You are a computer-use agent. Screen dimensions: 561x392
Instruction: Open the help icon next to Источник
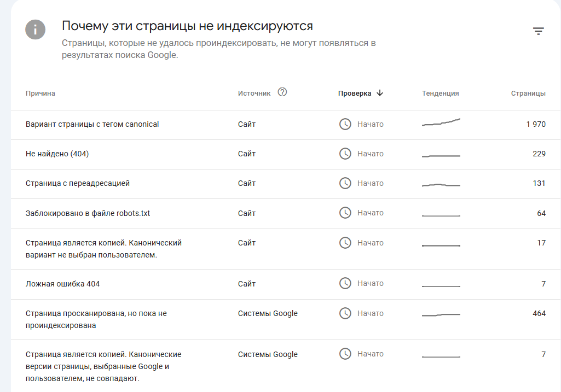coord(282,92)
